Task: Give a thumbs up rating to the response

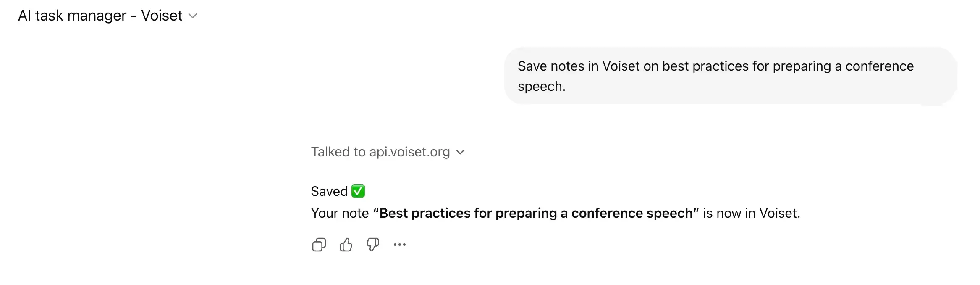Action: [345, 244]
